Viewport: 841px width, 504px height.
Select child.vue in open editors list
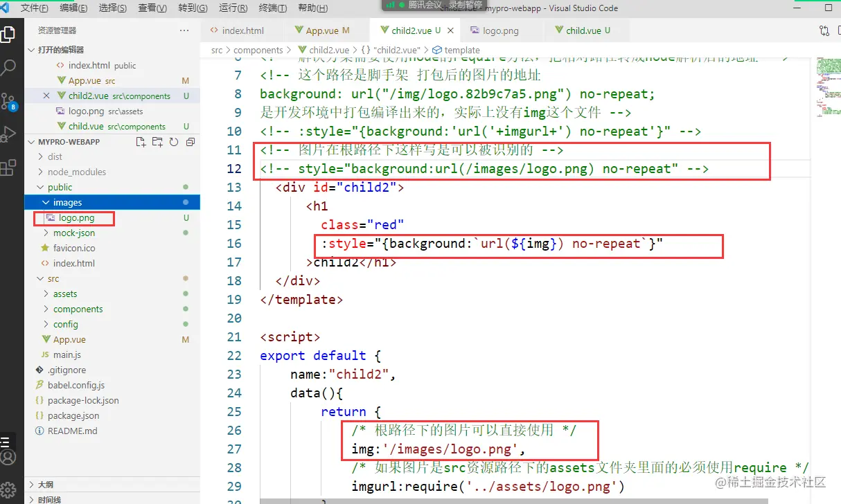coord(112,126)
